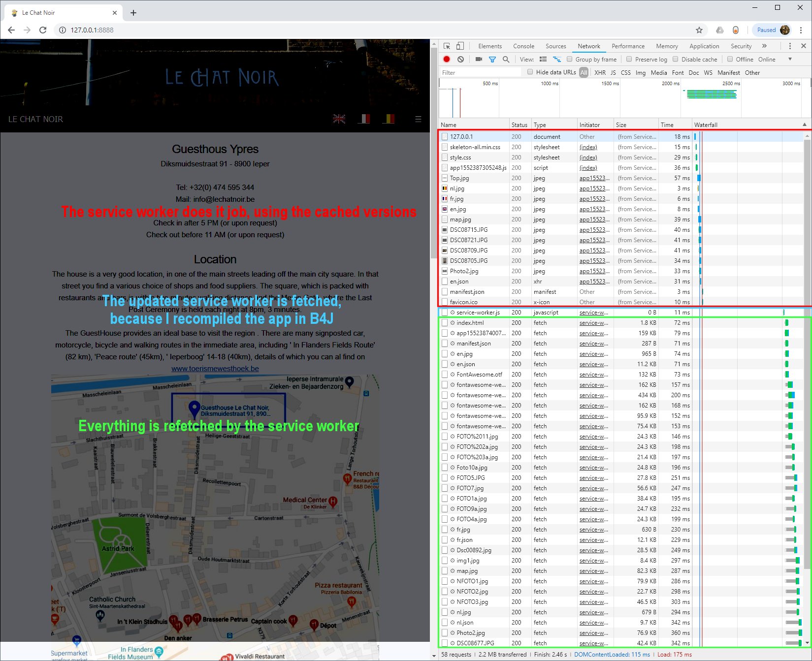Switch to the Performance tab

pyautogui.click(x=628, y=46)
